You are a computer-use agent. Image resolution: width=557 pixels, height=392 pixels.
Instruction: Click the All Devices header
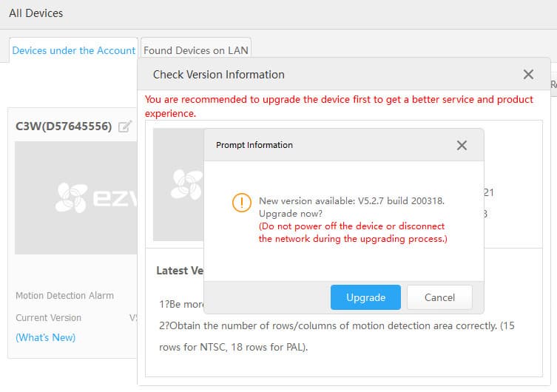coord(36,13)
